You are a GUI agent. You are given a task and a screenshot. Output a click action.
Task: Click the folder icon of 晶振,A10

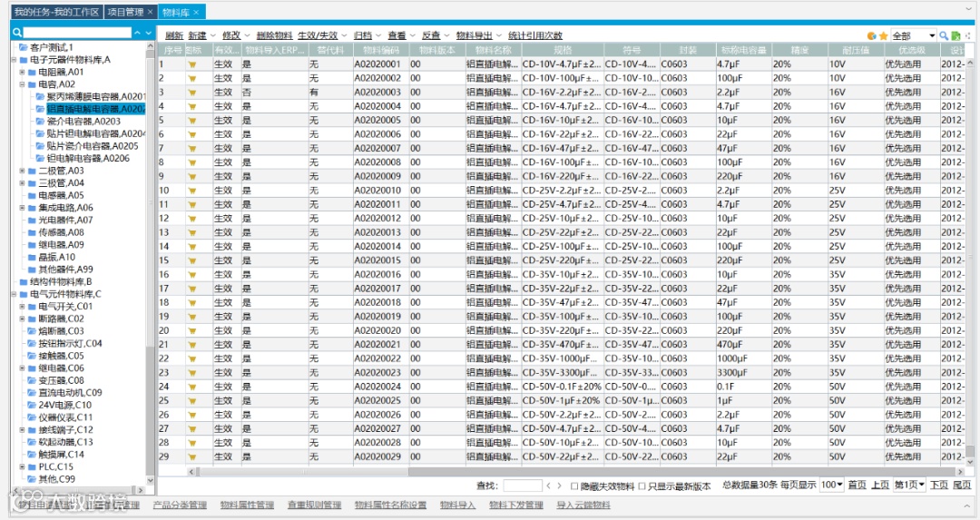click(32, 257)
